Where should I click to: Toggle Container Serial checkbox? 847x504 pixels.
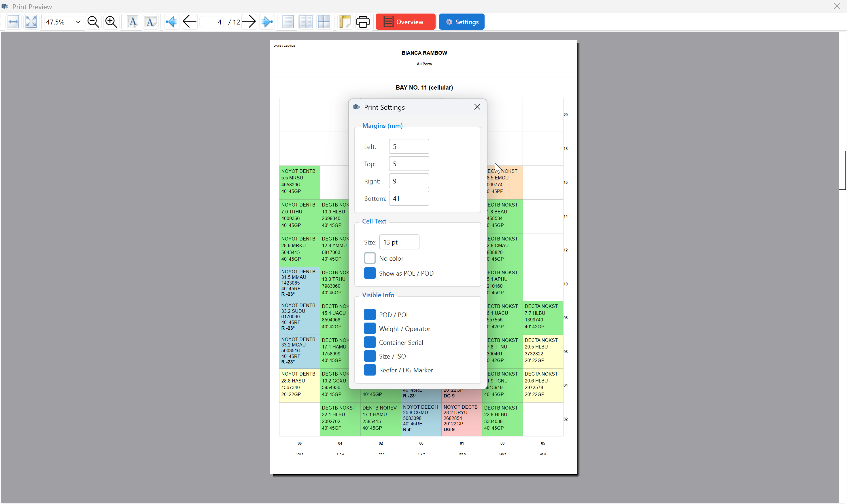(x=370, y=342)
